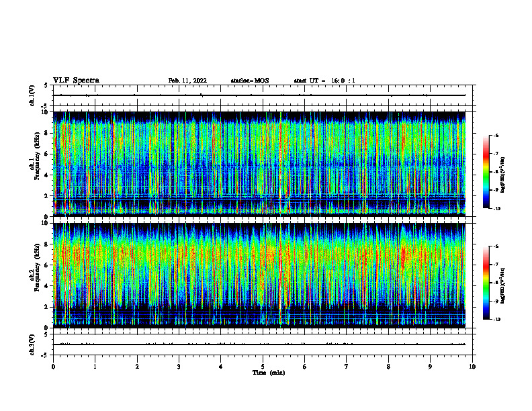Click the "5" tick on the time axis

(263, 367)
